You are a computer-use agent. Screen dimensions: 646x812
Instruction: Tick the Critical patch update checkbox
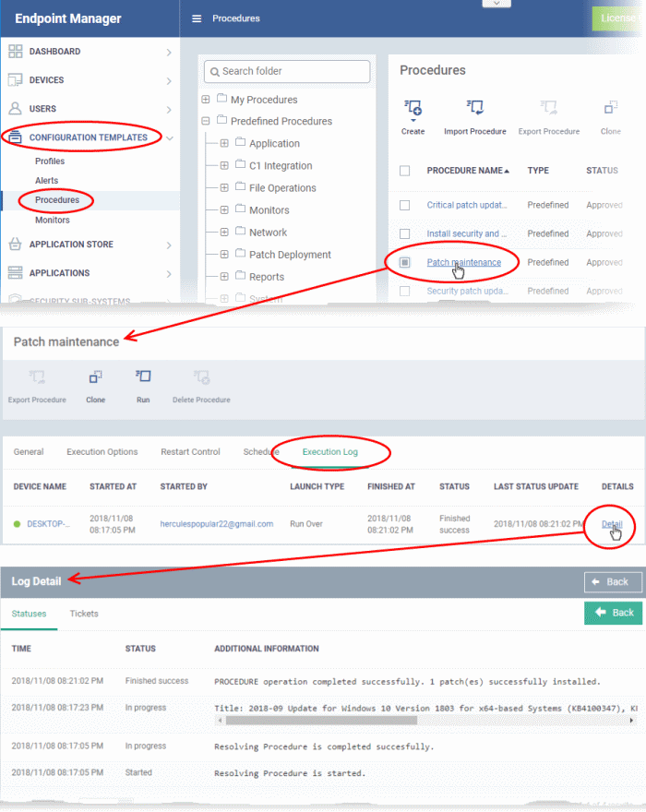(x=404, y=205)
